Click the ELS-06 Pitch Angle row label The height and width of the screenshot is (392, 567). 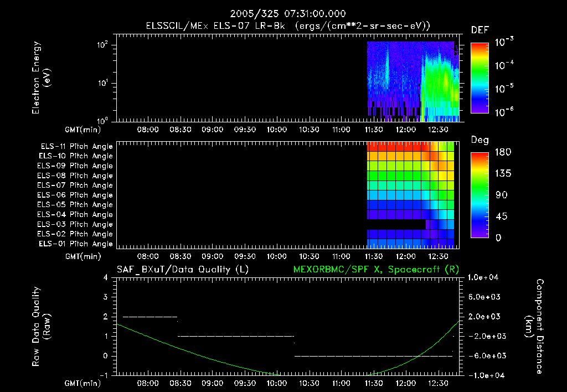(75, 195)
